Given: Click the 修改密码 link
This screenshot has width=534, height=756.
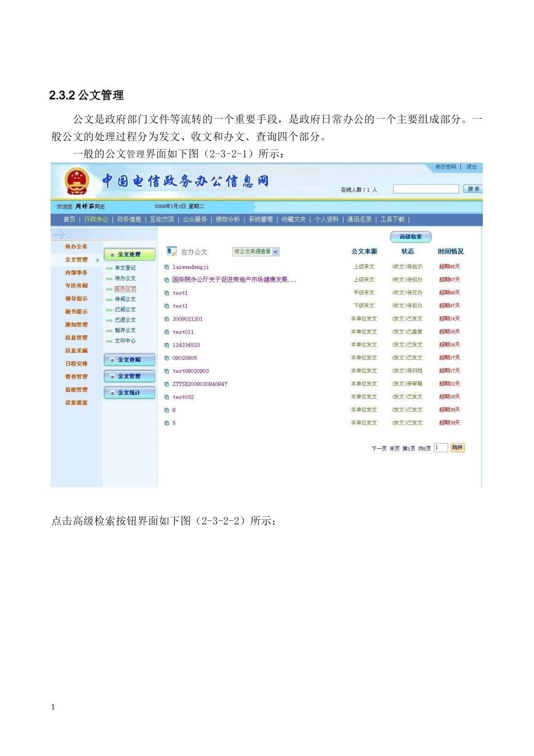Looking at the screenshot, I should tap(446, 167).
